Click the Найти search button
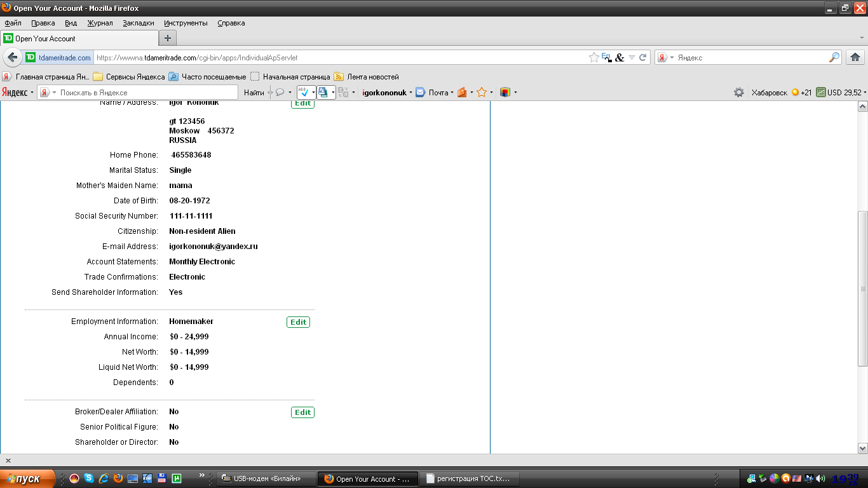The width and height of the screenshot is (868, 488). tap(254, 92)
